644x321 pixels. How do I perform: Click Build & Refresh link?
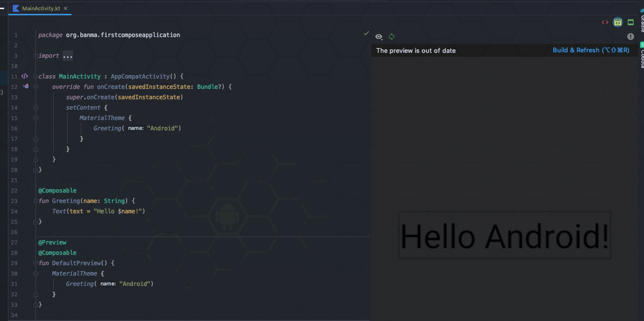pyautogui.click(x=591, y=50)
